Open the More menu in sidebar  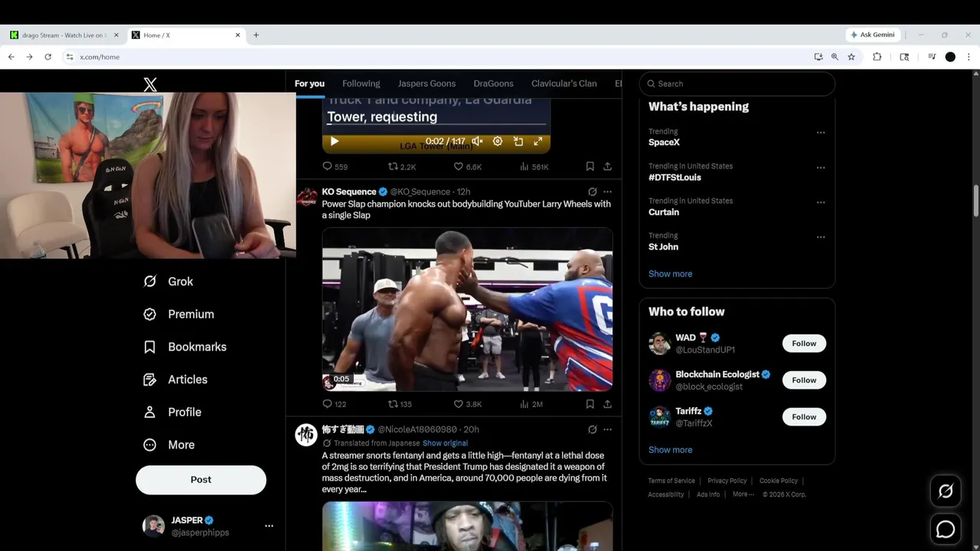point(169,445)
